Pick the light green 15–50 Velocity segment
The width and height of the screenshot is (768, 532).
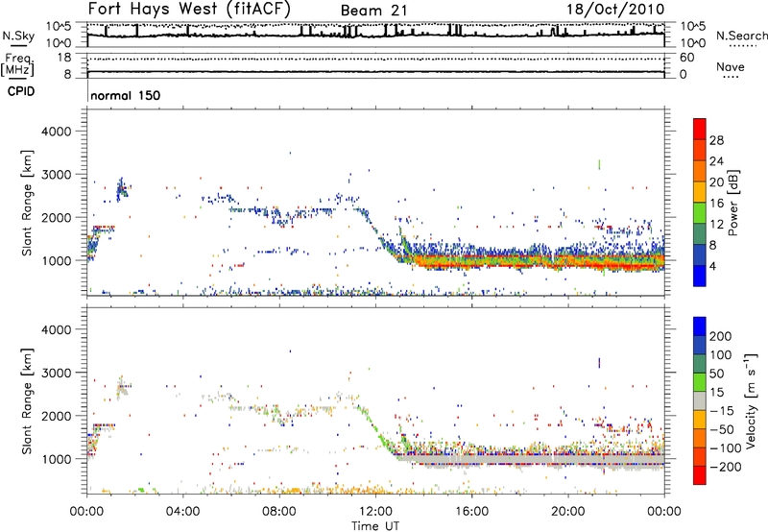point(700,382)
